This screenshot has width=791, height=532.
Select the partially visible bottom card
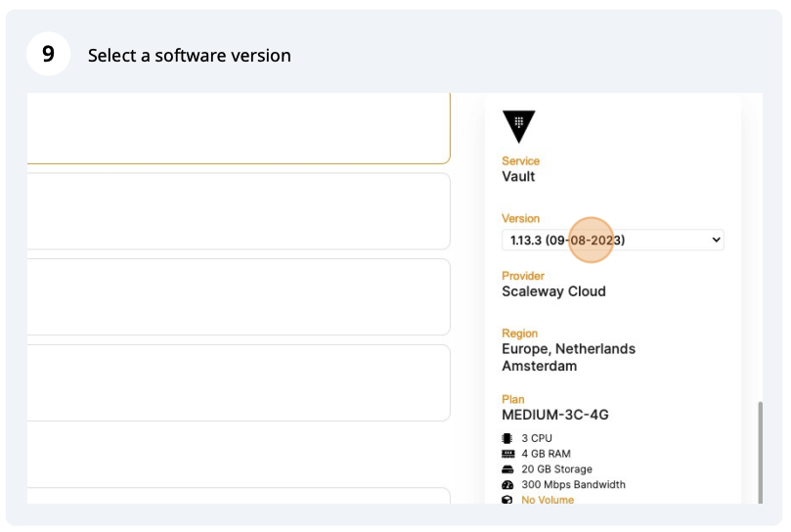pyautogui.click(x=238, y=496)
